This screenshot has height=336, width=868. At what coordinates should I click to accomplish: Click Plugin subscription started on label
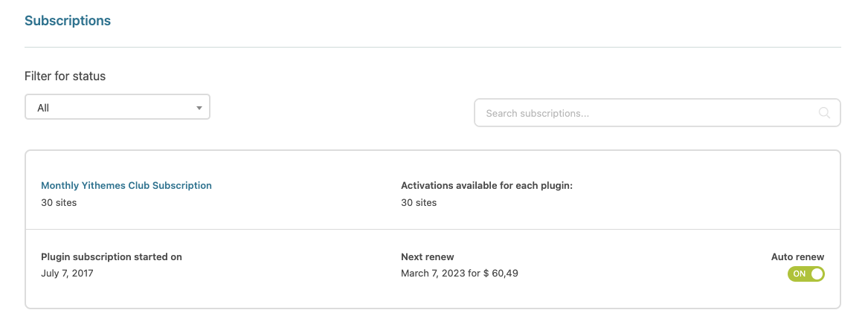tap(112, 257)
